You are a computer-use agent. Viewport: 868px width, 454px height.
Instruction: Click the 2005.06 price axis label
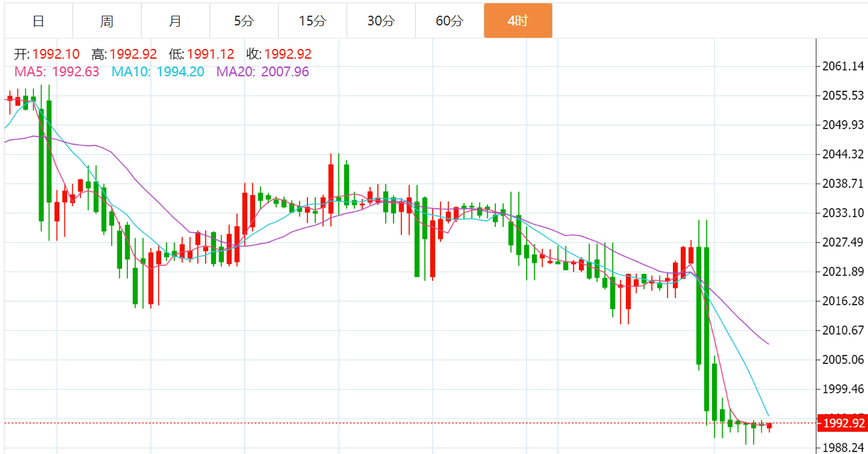(x=844, y=360)
